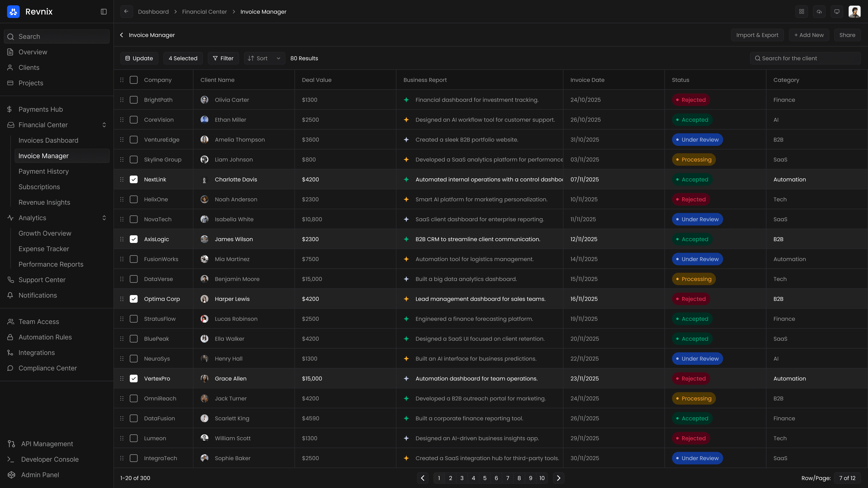Click the grid view icon in top bar
This screenshot has width=868, height=488.
tap(802, 12)
